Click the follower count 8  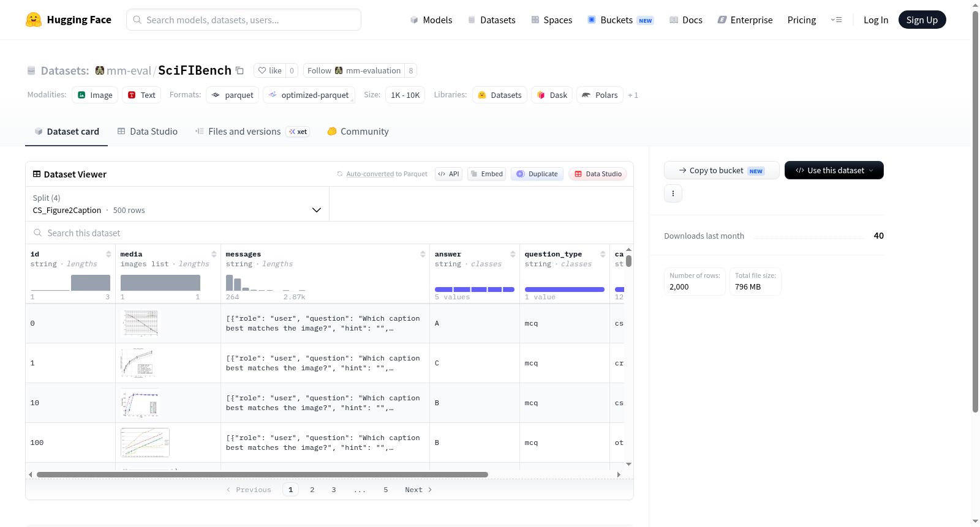[x=411, y=70]
